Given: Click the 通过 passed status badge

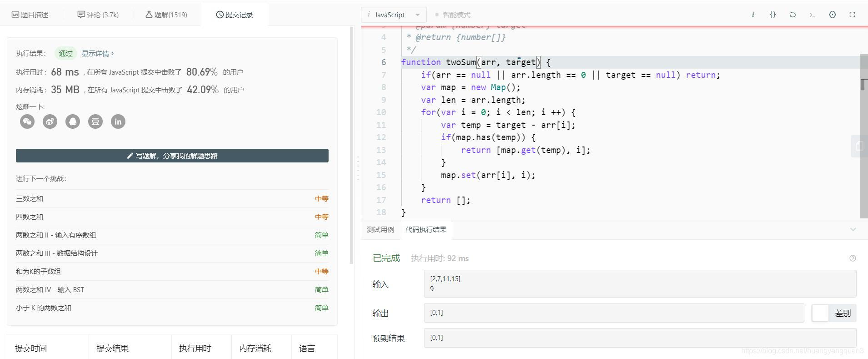Looking at the screenshot, I should coord(65,54).
